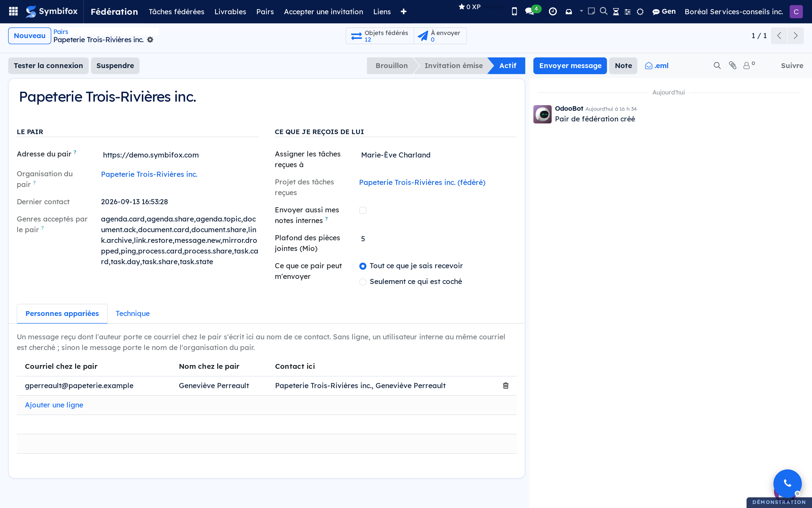Toggle Envoyer aussi mes notes internes checkbox
The image size is (812, 508).
pos(363,210)
